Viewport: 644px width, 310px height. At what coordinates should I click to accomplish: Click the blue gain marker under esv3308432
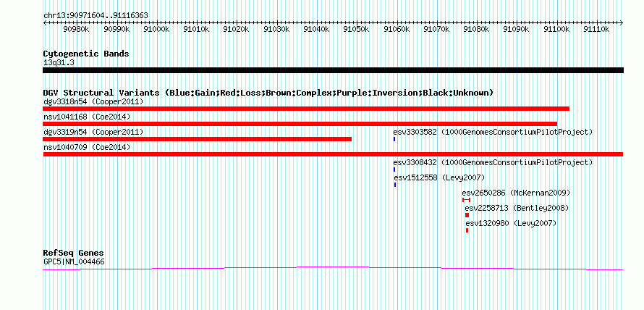pyautogui.click(x=394, y=169)
